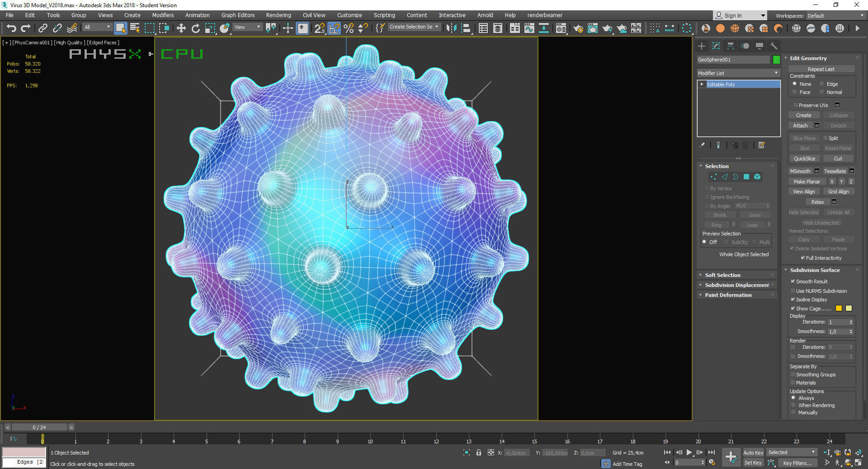Expand the Paint Deformation rollout
This screenshot has height=469, width=868.
tap(736, 295)
